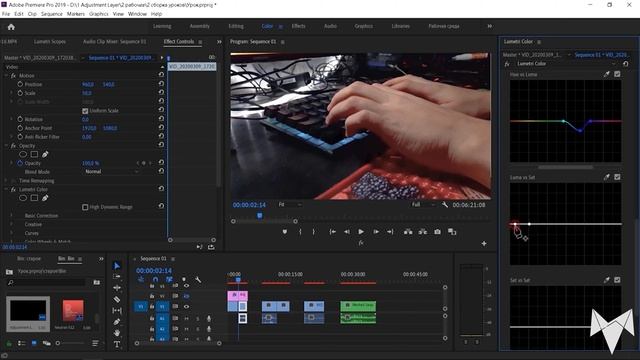Select the Razor tool
640x360 pixels.
point(117,299)
